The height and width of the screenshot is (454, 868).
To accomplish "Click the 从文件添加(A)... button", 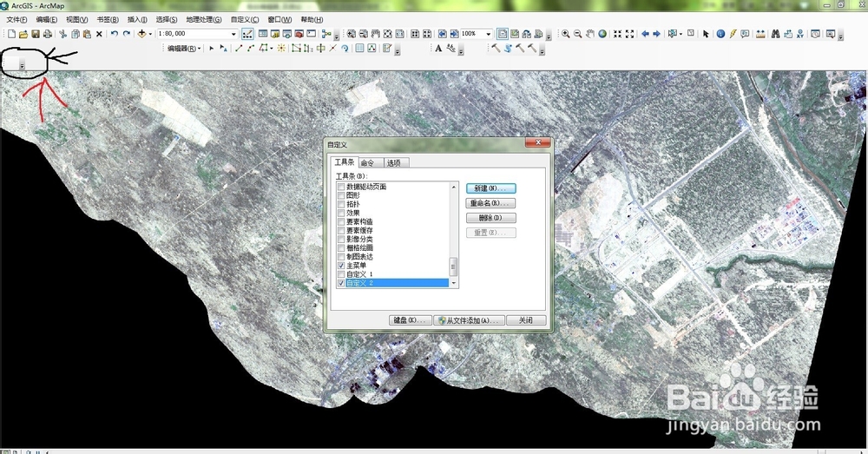I will pyautogui.click(x=470, y=320).
